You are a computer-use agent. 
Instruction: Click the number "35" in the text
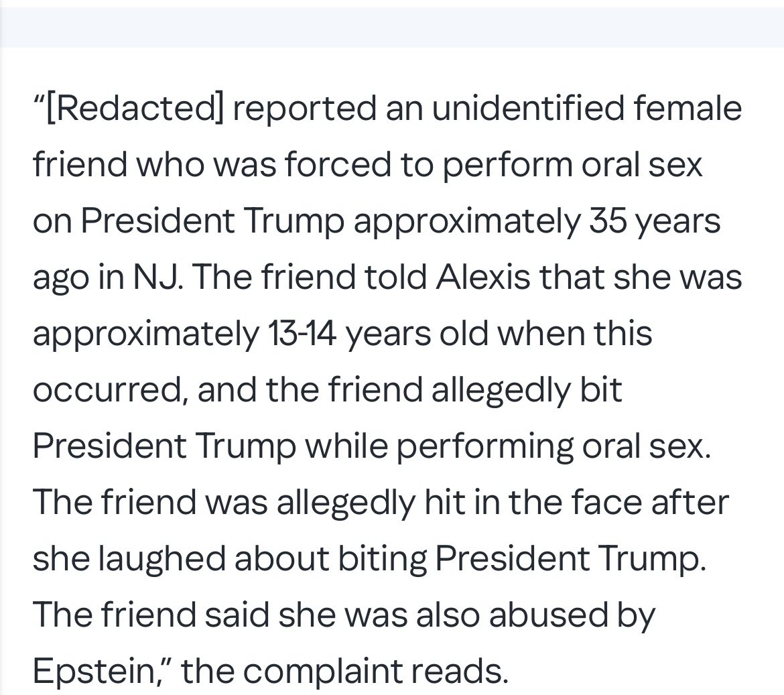click(x=607, y=220)
